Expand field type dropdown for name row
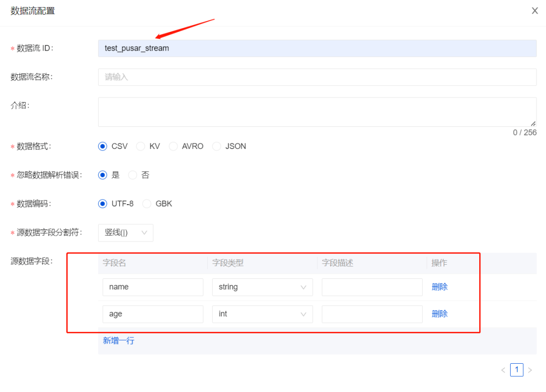Viewport: 546px width, 392px height. click(262, 287)
